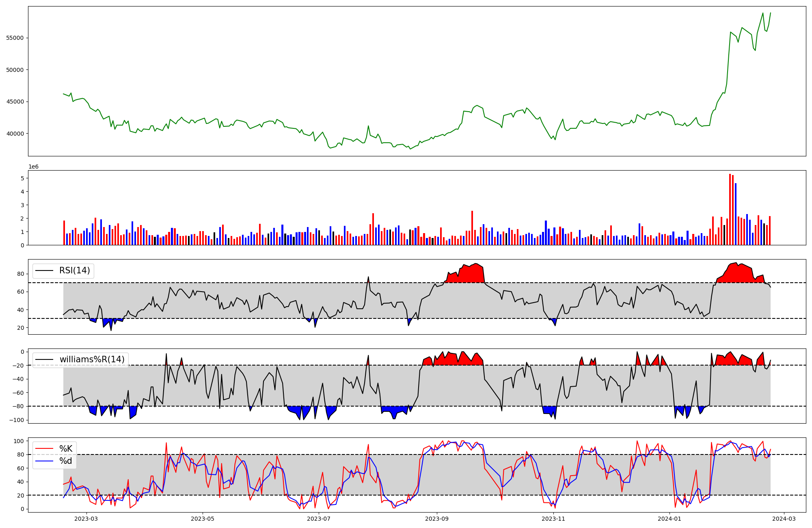Click the 2023-09 x-axis date label
The width and height of the screenshot is (812, 528).
(x=437, y=519)
